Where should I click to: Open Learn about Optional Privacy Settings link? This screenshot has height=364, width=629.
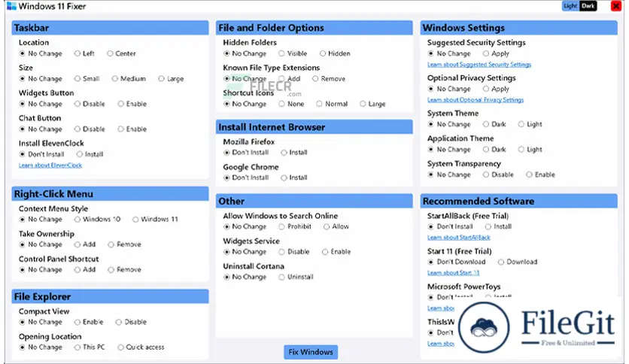(476, 100)
